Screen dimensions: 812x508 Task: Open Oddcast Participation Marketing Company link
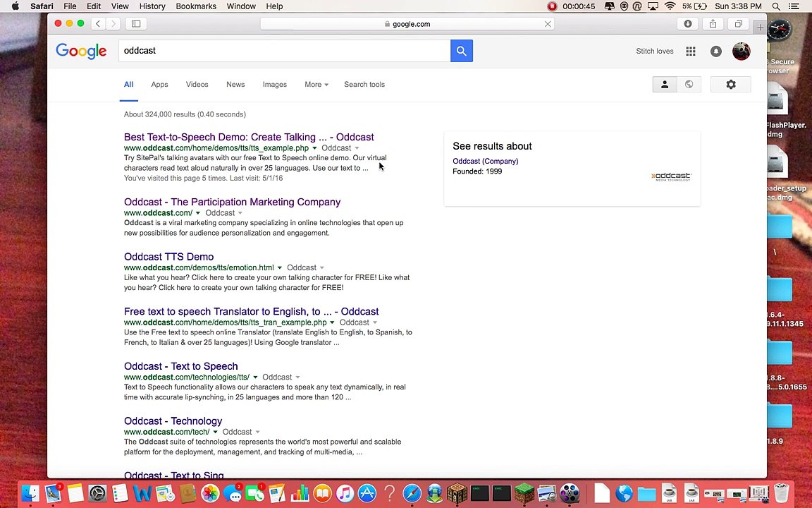(232, 202)
